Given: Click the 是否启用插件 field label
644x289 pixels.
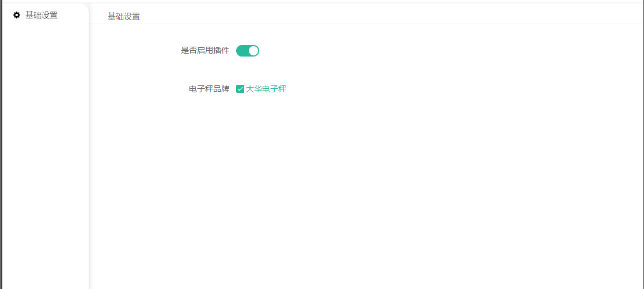Looking at the screenshot, I should (205, 51).
